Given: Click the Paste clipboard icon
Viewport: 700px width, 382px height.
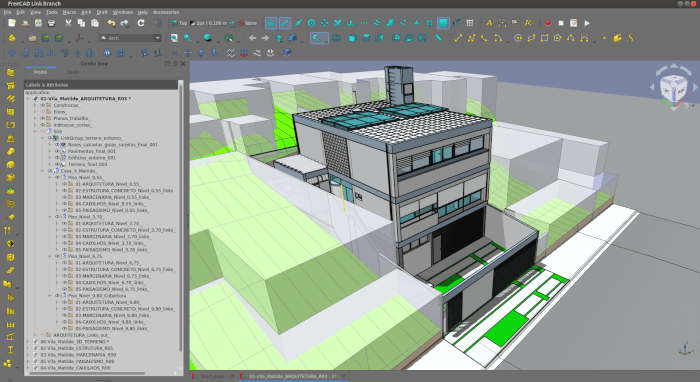Looking at the screenshot, I should (95, 23).
